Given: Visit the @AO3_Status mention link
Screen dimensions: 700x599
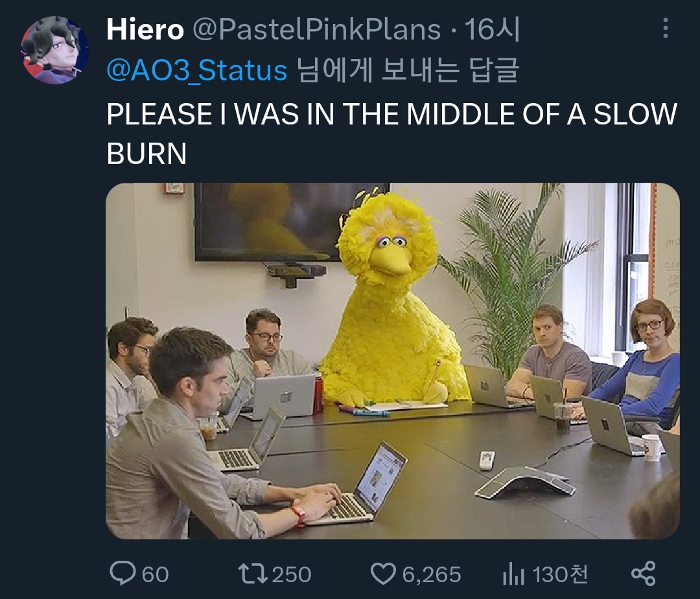Looking at the screenshot, I should tap(196, 71).
